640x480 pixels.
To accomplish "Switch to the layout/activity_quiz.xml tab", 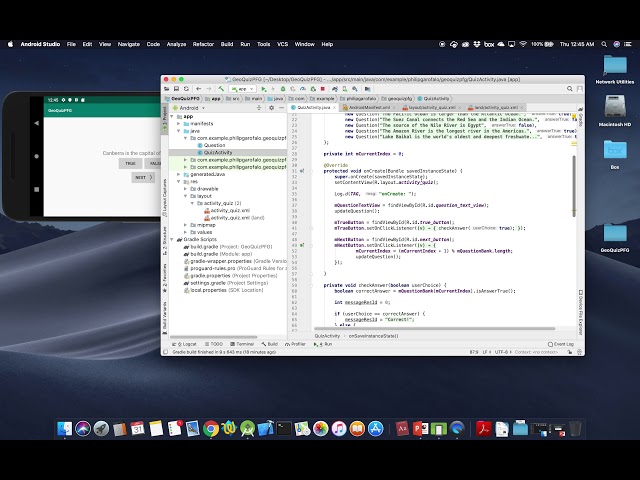I will (x=431, y=107).
